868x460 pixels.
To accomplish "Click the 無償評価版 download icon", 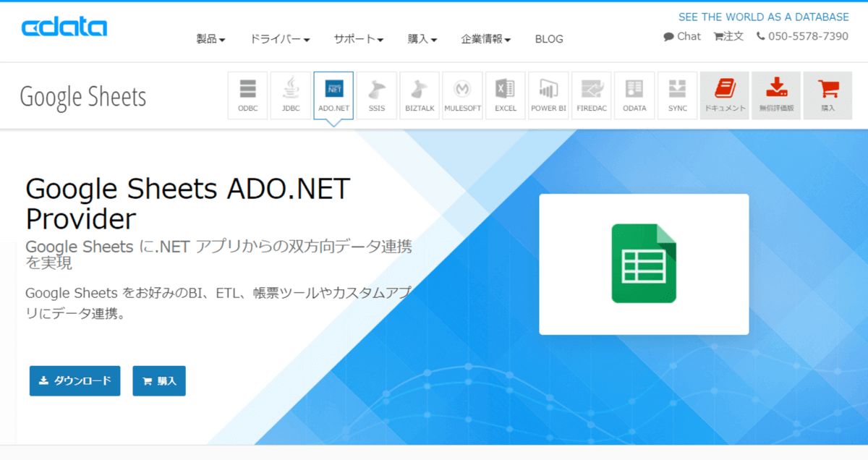I will click(x=776, y=95).
